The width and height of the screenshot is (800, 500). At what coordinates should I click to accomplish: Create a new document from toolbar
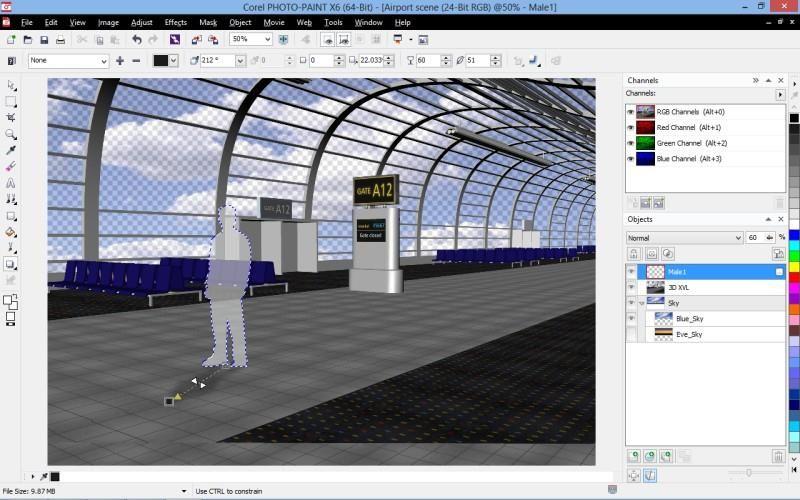tap(11, 39)
